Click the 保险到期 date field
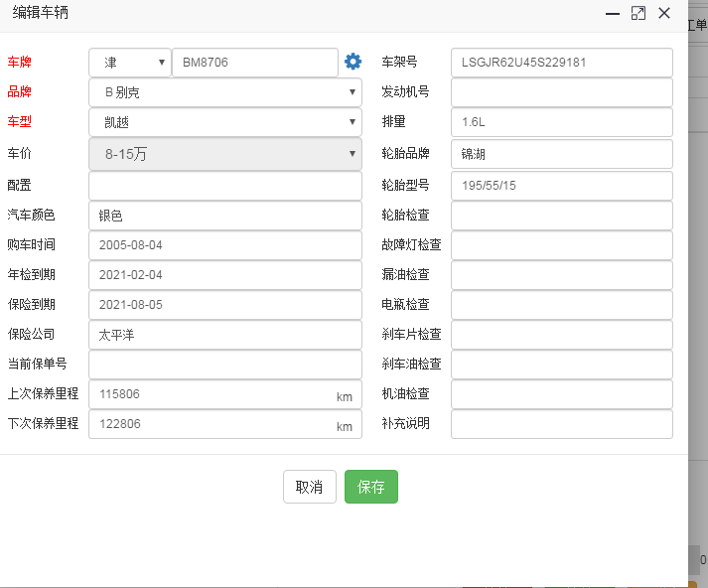The image size is (708, 588). (225, 304)
